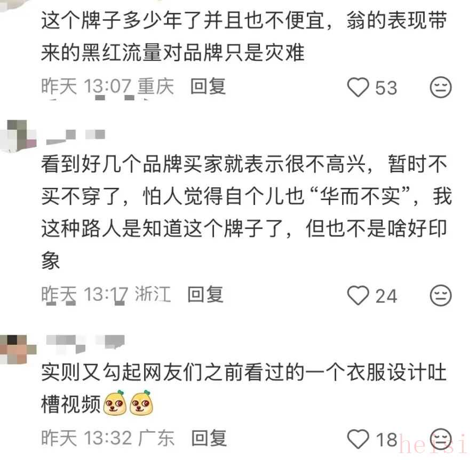This screenshot has height=460, width=476.
Task: Tap the first emoji sticker after 槽视频
Action: pyautogui.click(x=115, y=403)
